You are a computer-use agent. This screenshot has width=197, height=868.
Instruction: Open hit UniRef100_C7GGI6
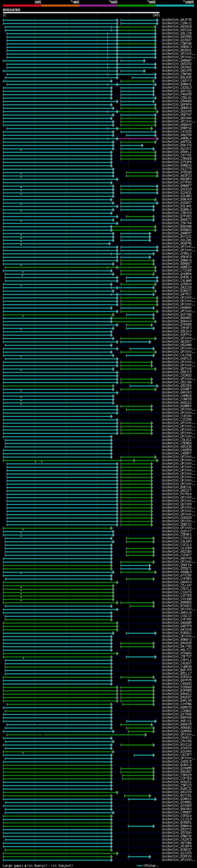pos(177,538)
